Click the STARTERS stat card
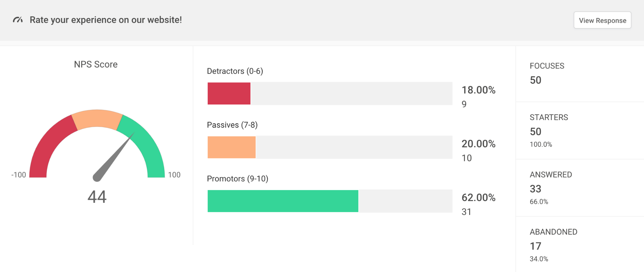 pyautogui.click(x=580, y=130)
